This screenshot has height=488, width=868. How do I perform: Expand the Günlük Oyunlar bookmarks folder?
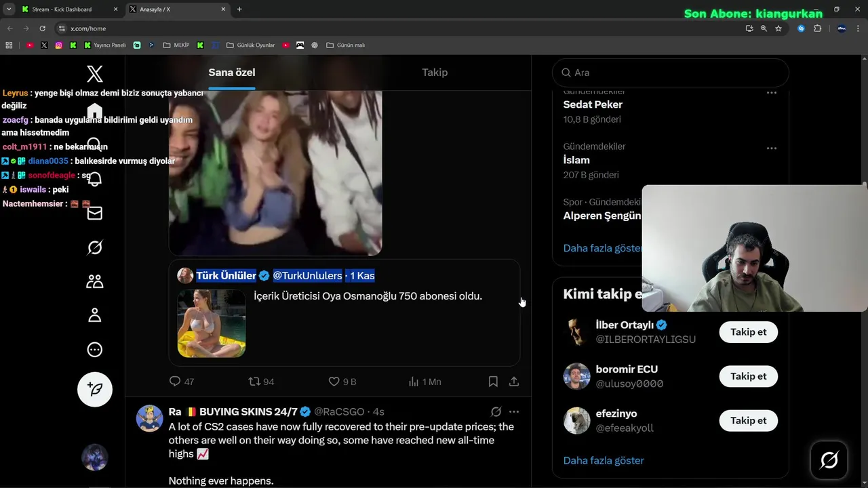[250, 45]
